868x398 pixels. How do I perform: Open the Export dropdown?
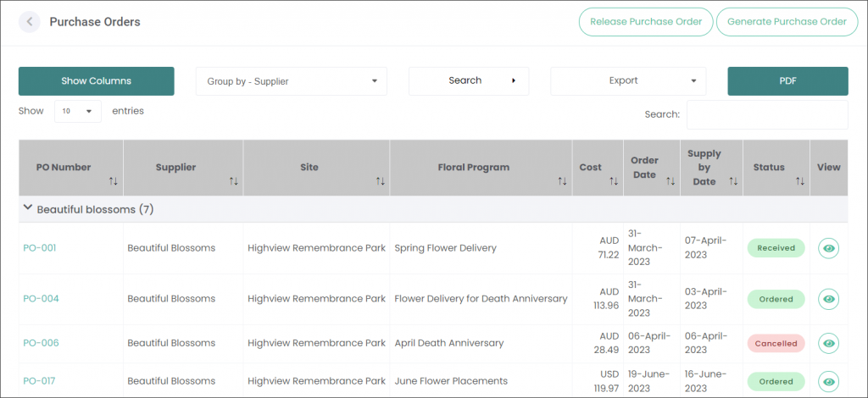coord(628,81)
